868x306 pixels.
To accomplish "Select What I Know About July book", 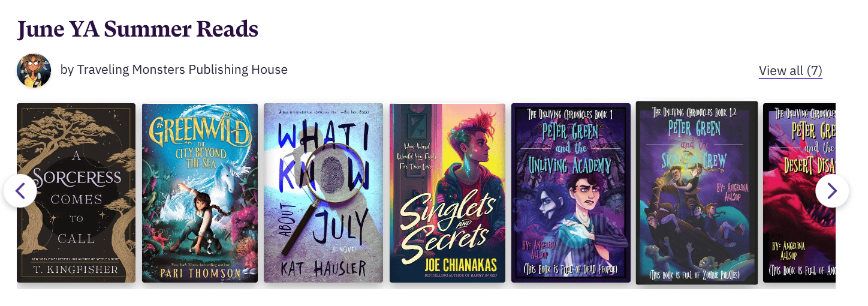I will tap(324, 193).
